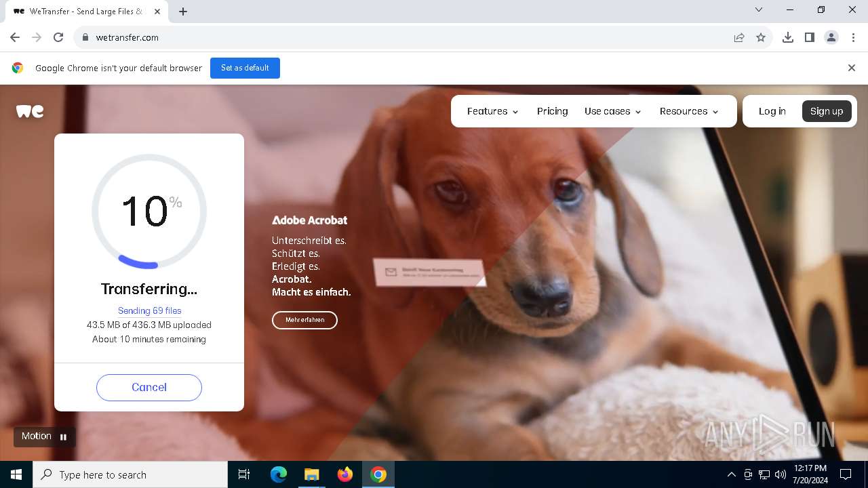Open Task View in taskbar
868x488 pixels.
(244, 474)
